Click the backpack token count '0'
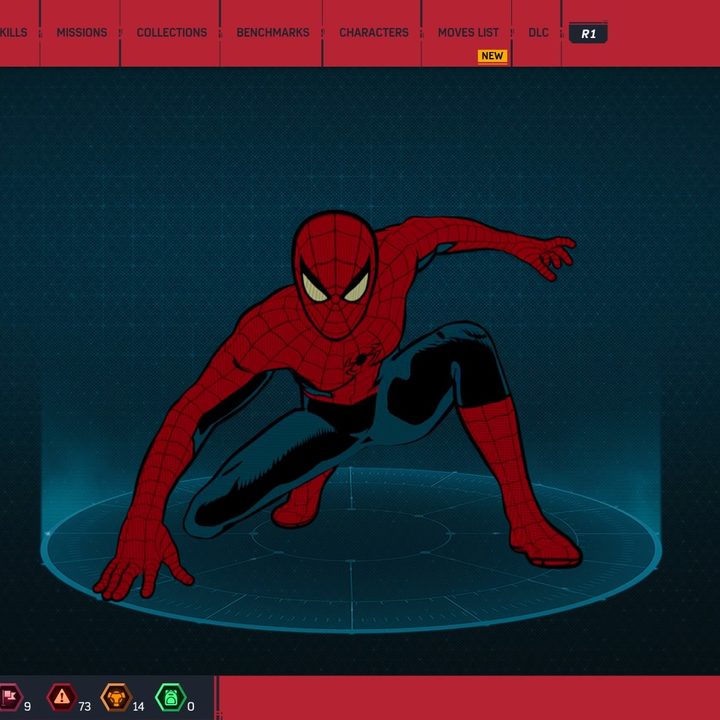The height and width of the screenshot is (720, 720). (191, 706)
